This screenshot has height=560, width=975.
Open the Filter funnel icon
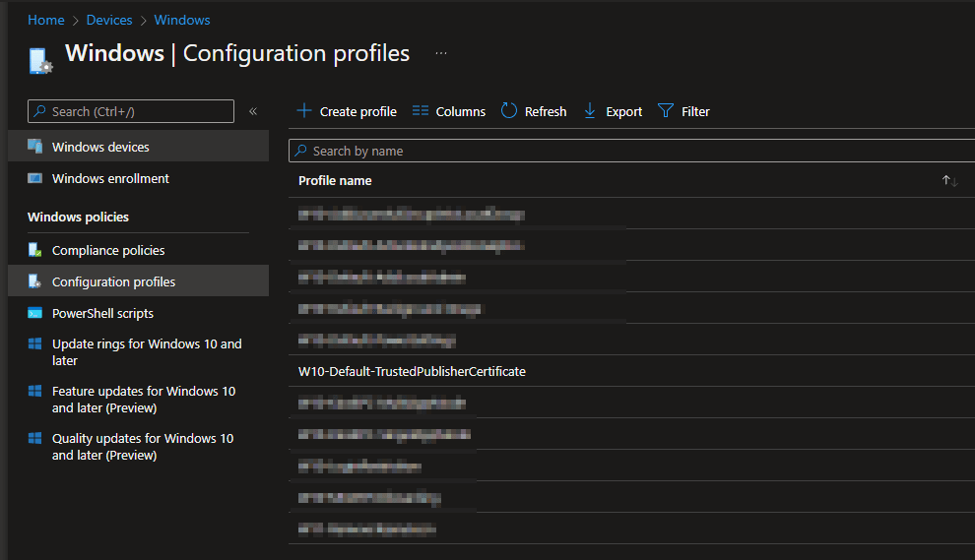tap(666, 111)
